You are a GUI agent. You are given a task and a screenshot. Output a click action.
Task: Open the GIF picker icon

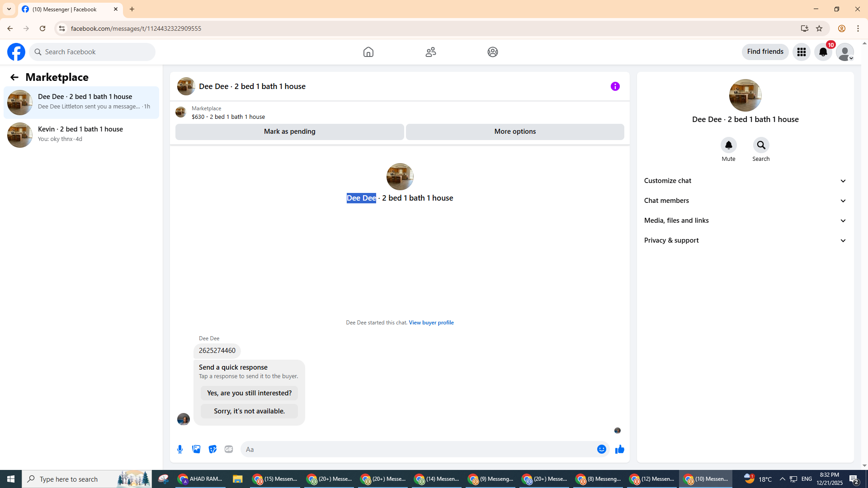pyautogui.click(x=229, y=449)
